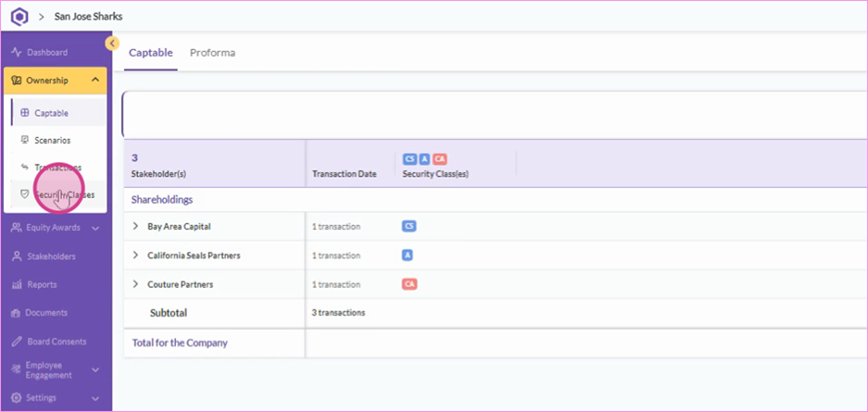Click the Subtotal row label

click(169, 313)
